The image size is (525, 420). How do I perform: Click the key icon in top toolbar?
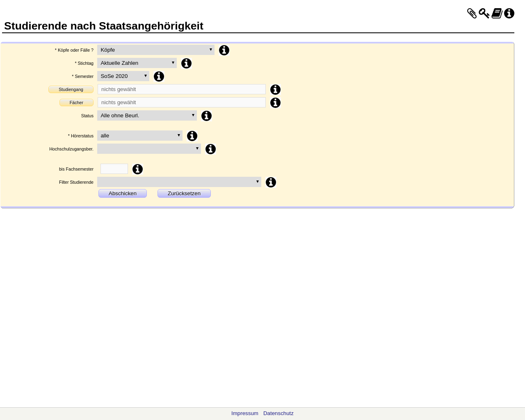point(484,14)
